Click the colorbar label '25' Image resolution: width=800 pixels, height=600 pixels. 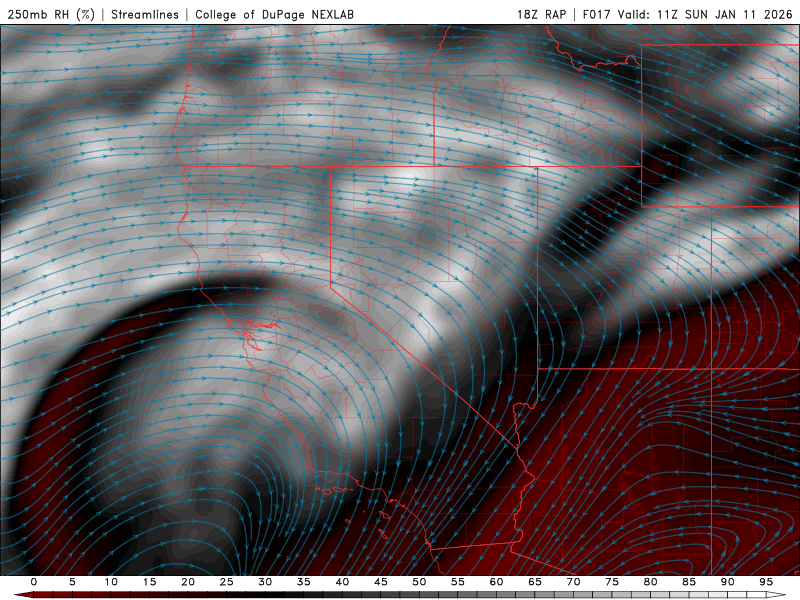227,582
